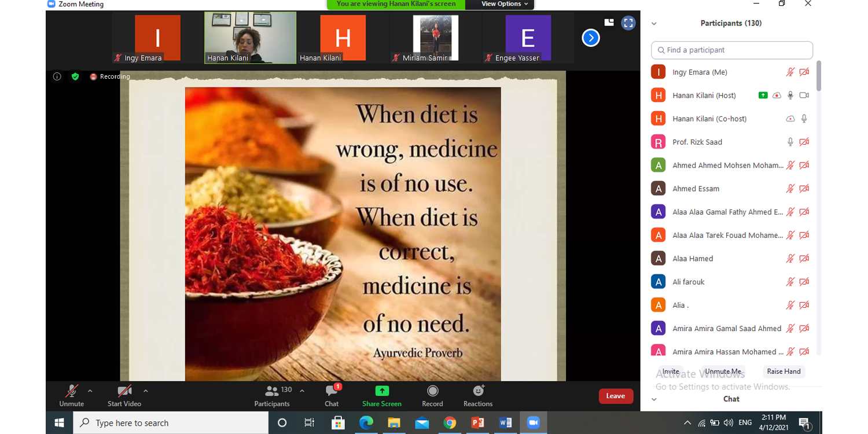Collapse the Participants panel chevron
This screenshot has height=434, width=868.
point(654,24)
